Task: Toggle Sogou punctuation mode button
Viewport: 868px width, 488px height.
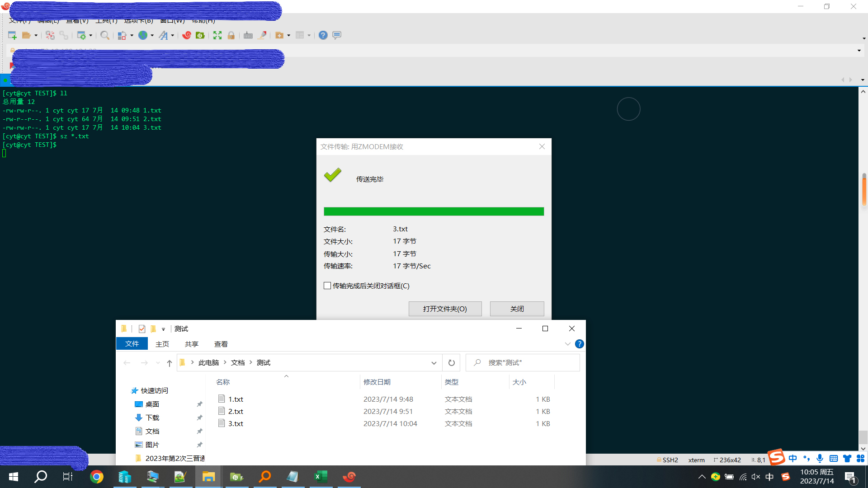Action: click(x=806, y=459)
